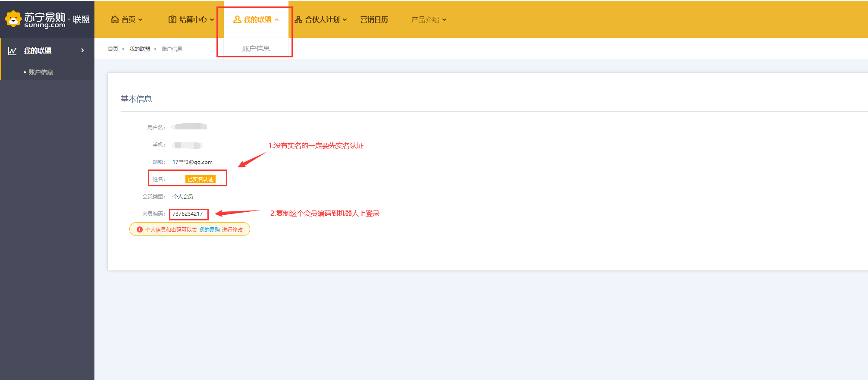
Task: Collapse the 我的联盟 menu with the up arrow
Action: click(277, 20)
